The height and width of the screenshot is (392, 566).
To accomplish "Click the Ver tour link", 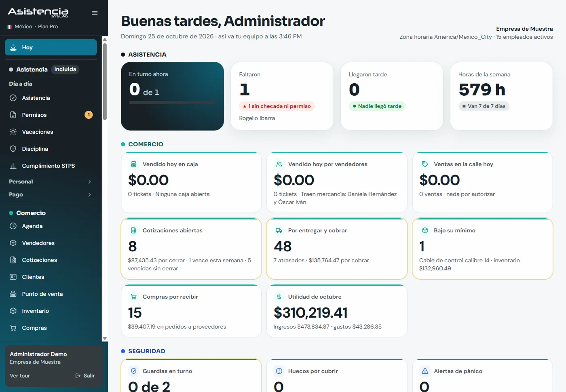I will click(20, 376).
